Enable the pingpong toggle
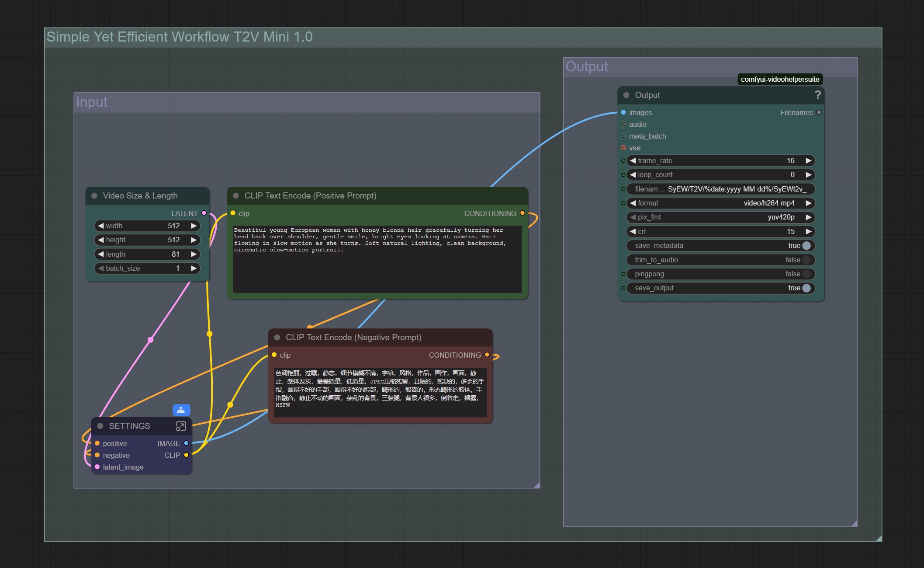Image resolution: width=924 pixels, height=568 pixels. 806,274
